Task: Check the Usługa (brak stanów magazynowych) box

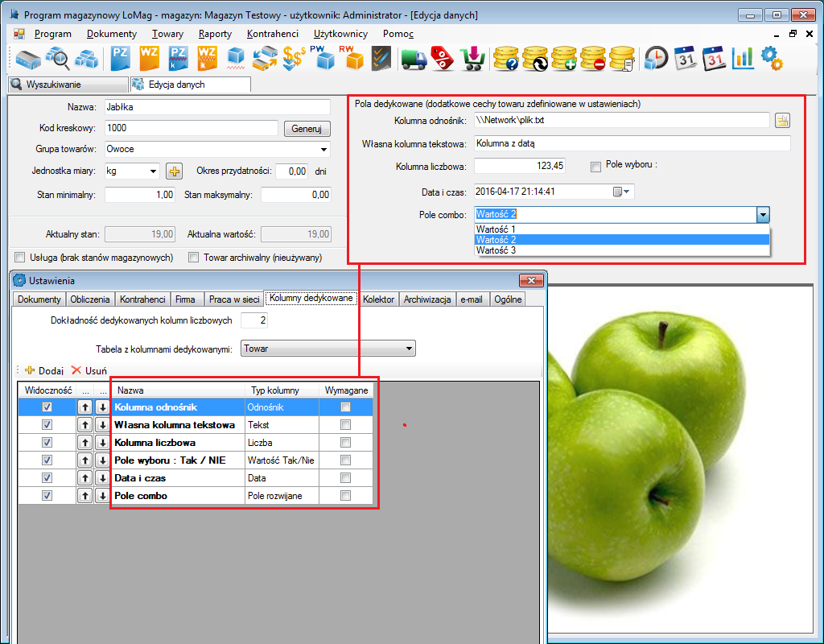Action: 20,258
